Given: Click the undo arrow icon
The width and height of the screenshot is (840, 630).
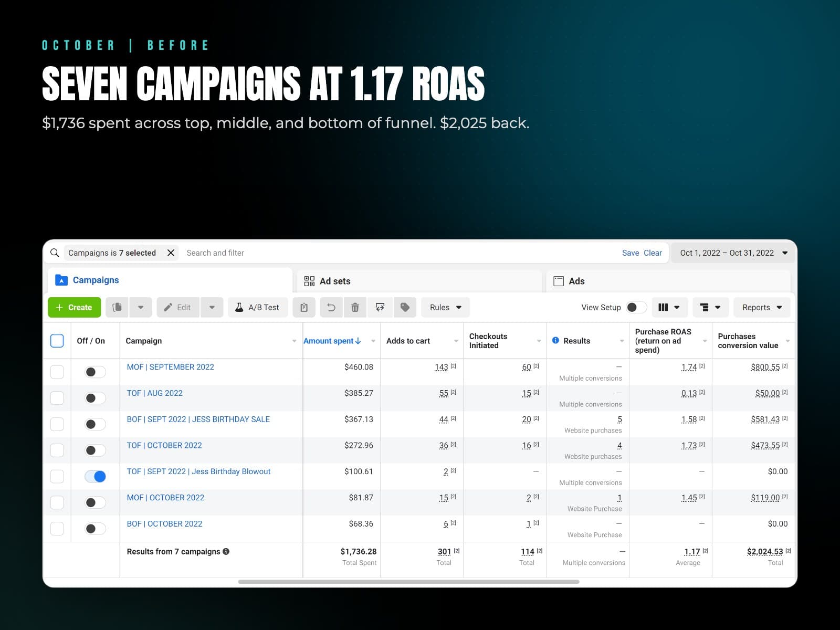Looking at the screenshot, I should (x=331, y=308).
